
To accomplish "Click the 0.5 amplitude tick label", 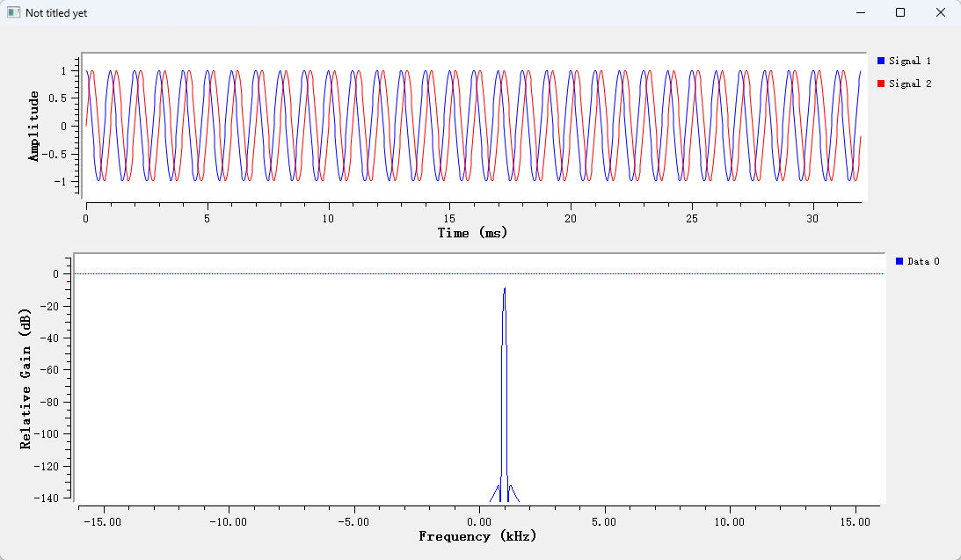I will 58,98.
